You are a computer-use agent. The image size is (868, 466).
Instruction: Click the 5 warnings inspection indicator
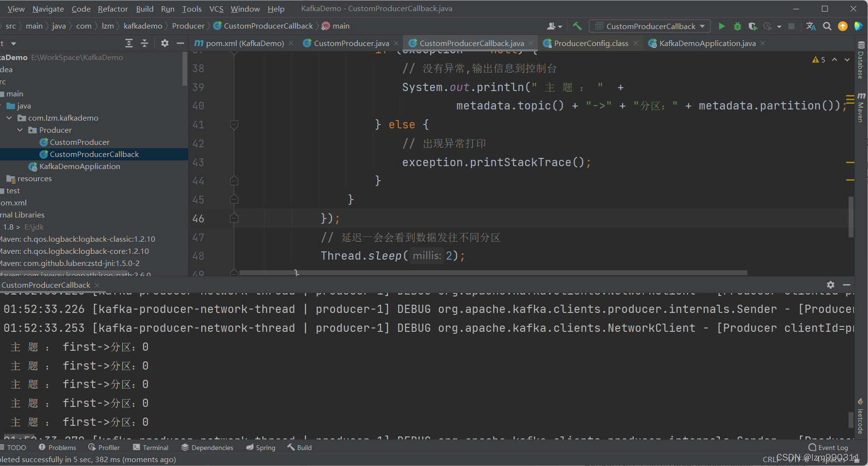coord(819,60)
